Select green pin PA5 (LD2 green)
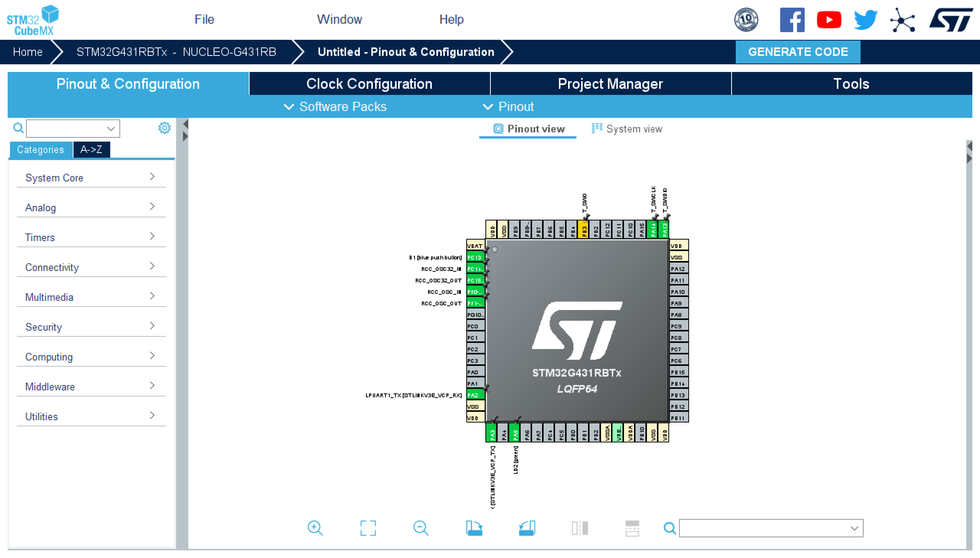 pyautogui.click(x=515, y=433)
